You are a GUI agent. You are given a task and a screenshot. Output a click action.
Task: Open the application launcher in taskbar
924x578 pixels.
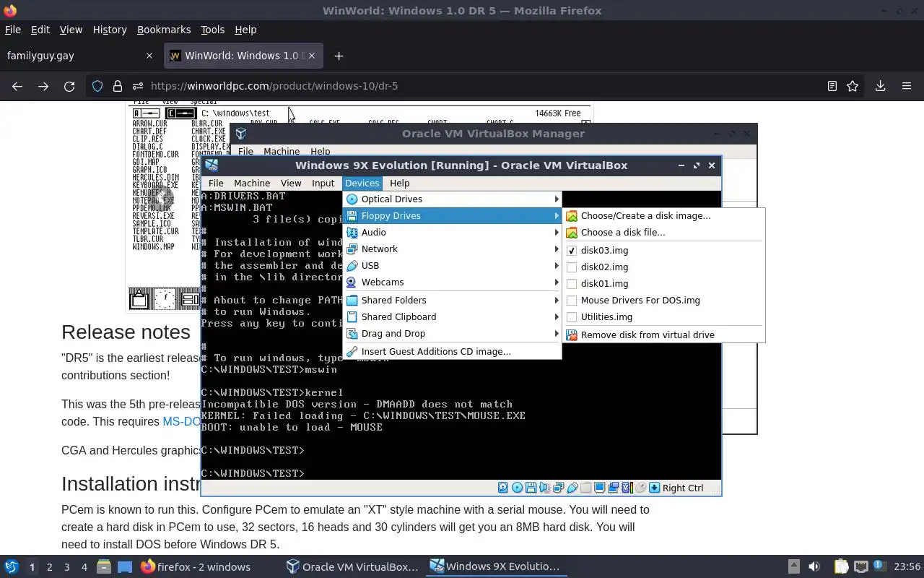pyautogui.click(x=12, y=567)
